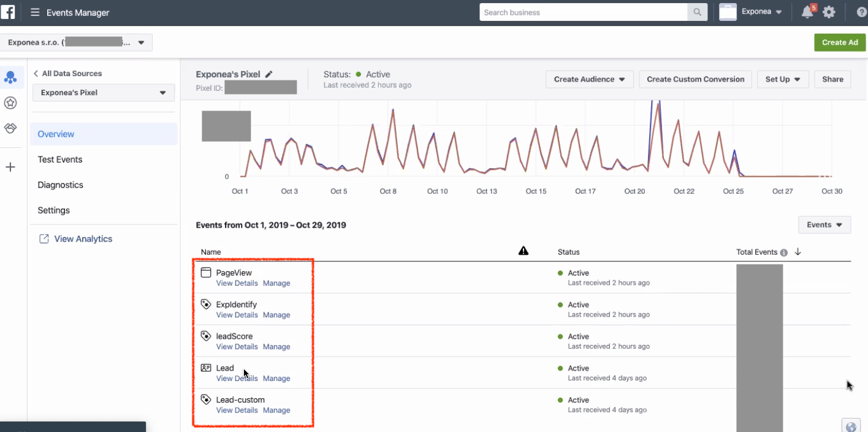868x432 pixels.
Task: Manage the PageView event
Action: click(x=276, y=283)
